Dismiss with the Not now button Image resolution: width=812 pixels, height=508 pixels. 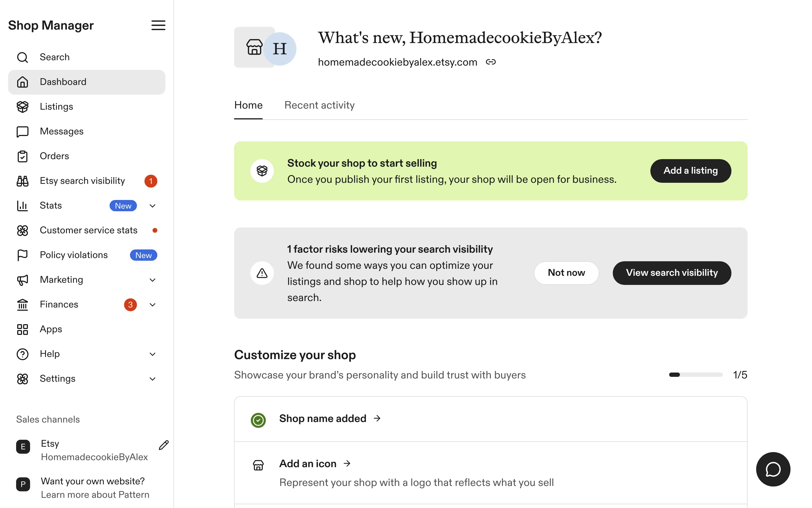(x=566, y=273)
